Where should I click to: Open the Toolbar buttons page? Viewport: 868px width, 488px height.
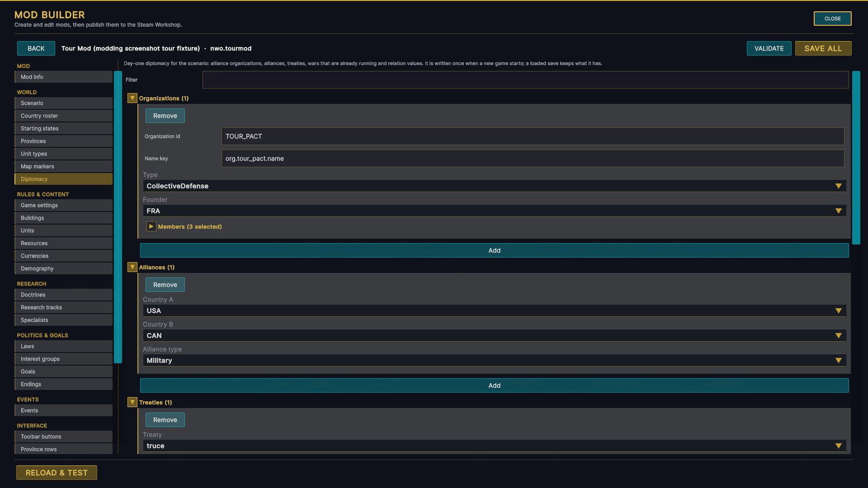tap(63, 436)
